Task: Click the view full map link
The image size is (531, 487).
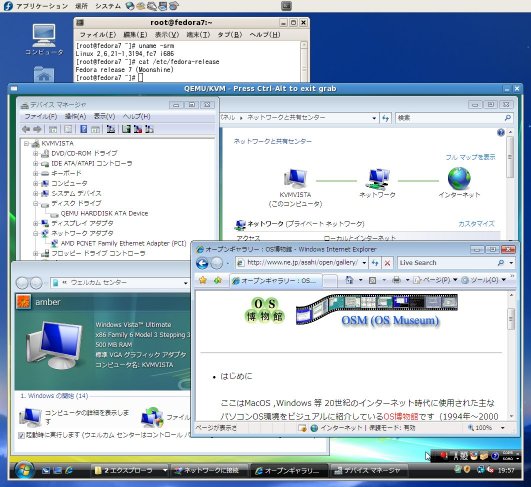Action: point(470,157)
